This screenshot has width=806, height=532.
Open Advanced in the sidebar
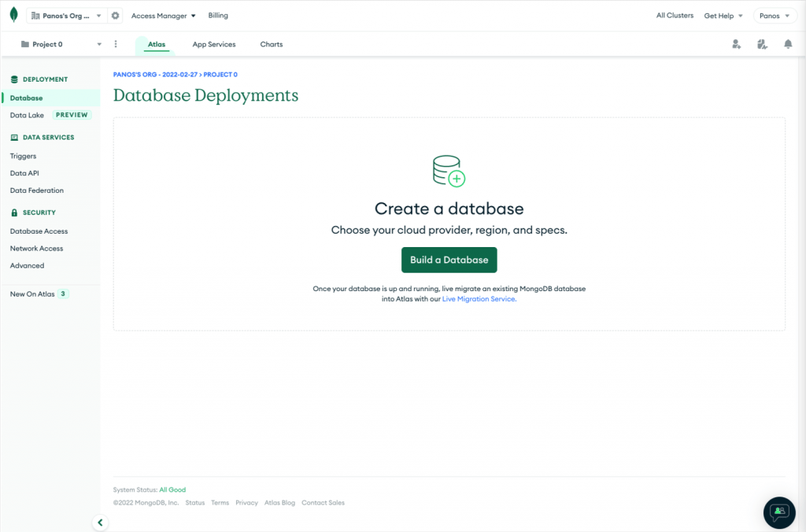pyautogui.click(x=28, y=266)
